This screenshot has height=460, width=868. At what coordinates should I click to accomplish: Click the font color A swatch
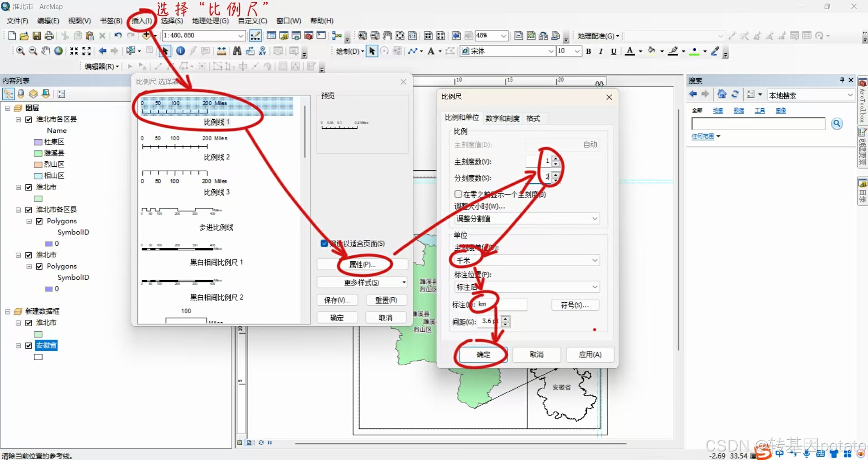pyautogui.click(x=630, y=51)
